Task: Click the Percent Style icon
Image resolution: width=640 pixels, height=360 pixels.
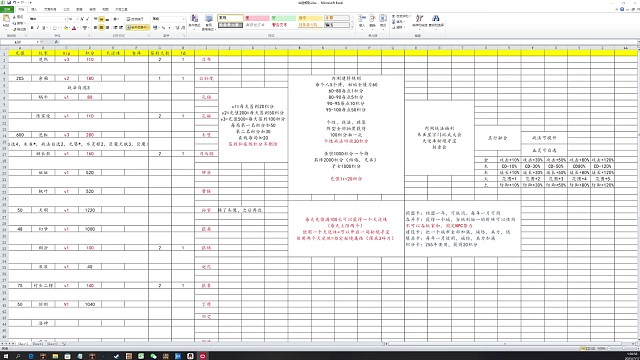Action: click(164, 28)
